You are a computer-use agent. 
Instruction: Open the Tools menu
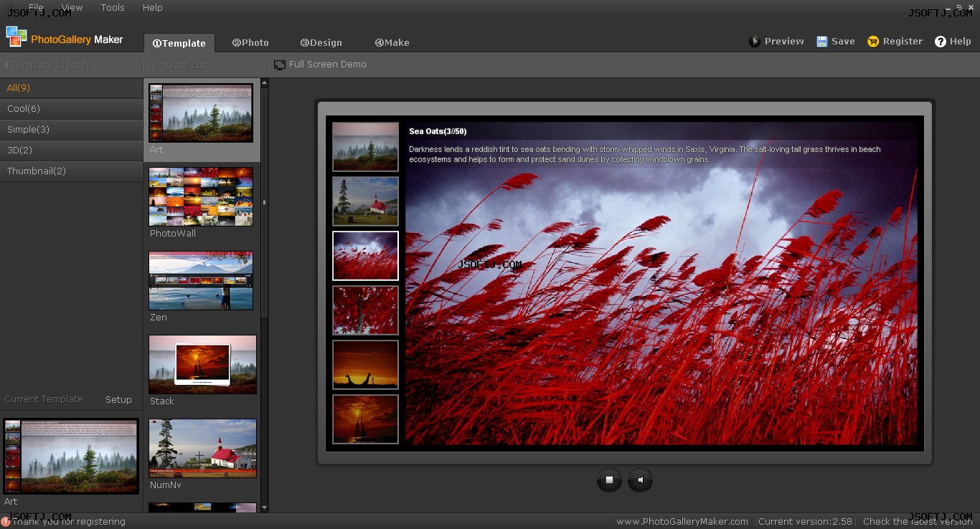click(113, 7)
